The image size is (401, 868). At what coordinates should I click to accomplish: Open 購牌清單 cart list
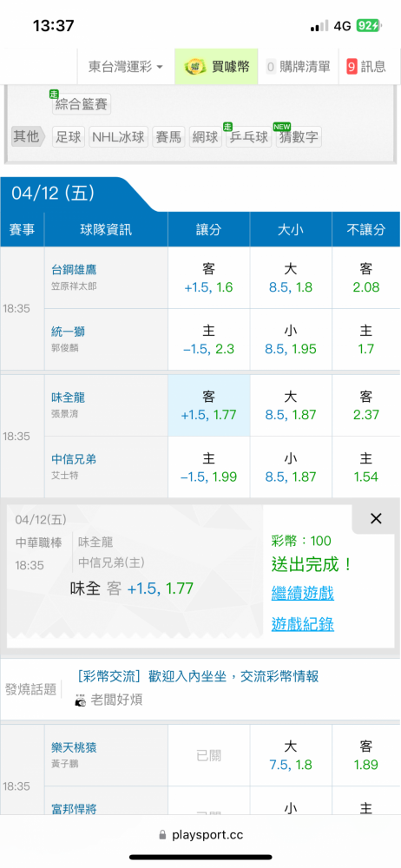299,67
